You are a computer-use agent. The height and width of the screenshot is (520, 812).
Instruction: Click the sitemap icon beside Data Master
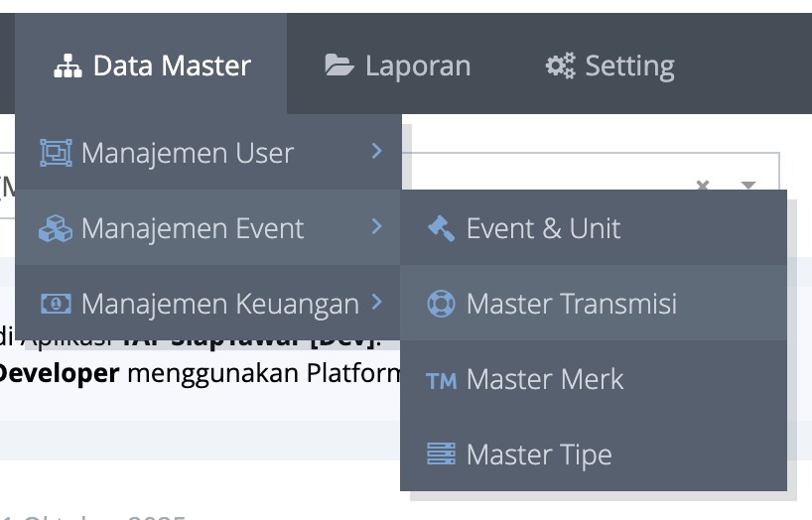pyautogui.click(x=68, y=66)
